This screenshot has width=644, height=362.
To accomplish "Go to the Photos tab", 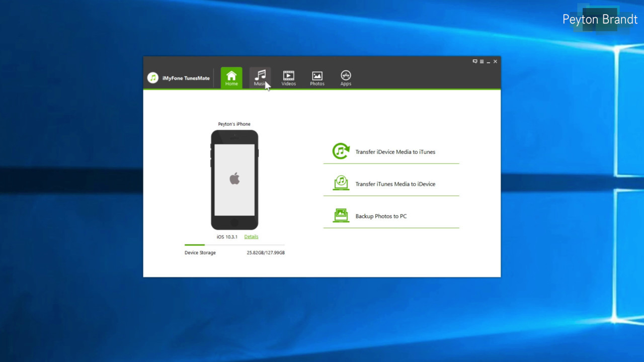I will (x=317, y=78).
